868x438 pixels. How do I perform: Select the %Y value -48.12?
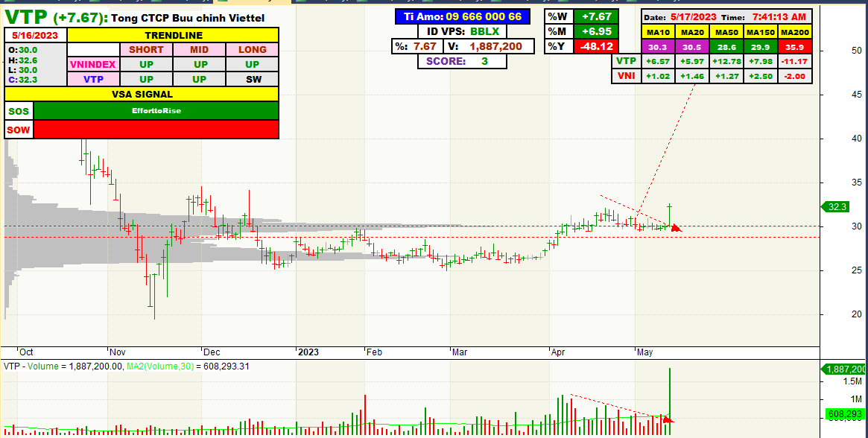click(x=596, y=46)
